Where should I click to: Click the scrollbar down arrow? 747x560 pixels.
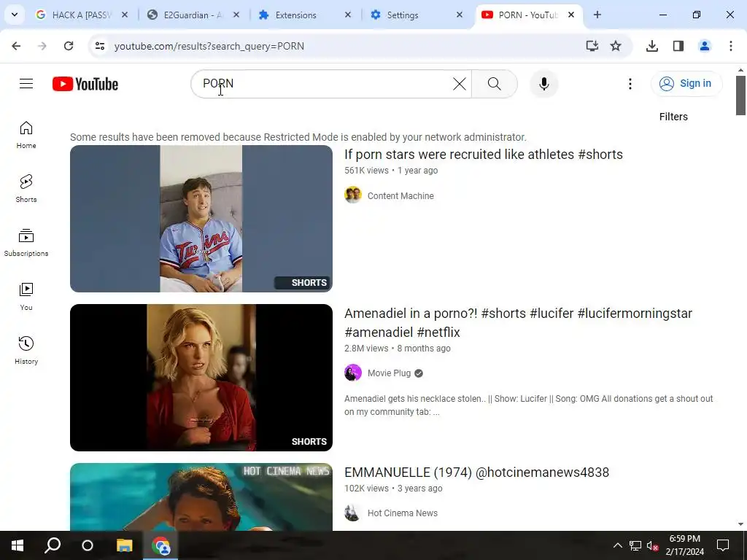740,524
